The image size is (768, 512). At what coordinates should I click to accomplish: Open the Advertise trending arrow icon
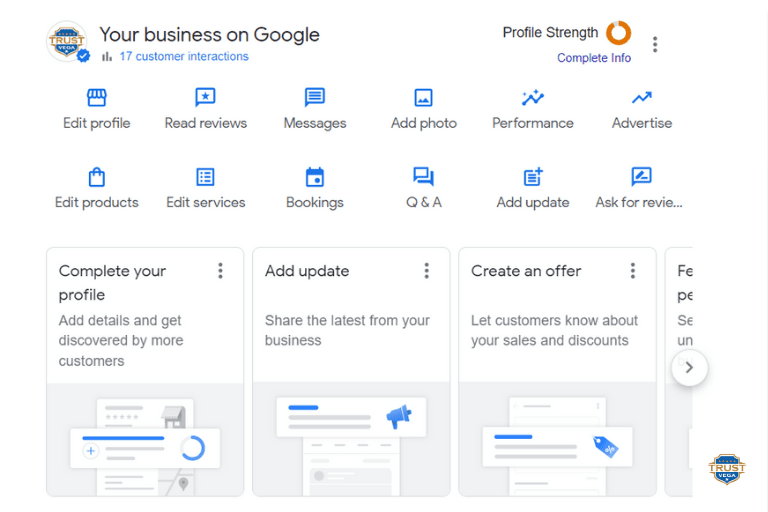642,98
